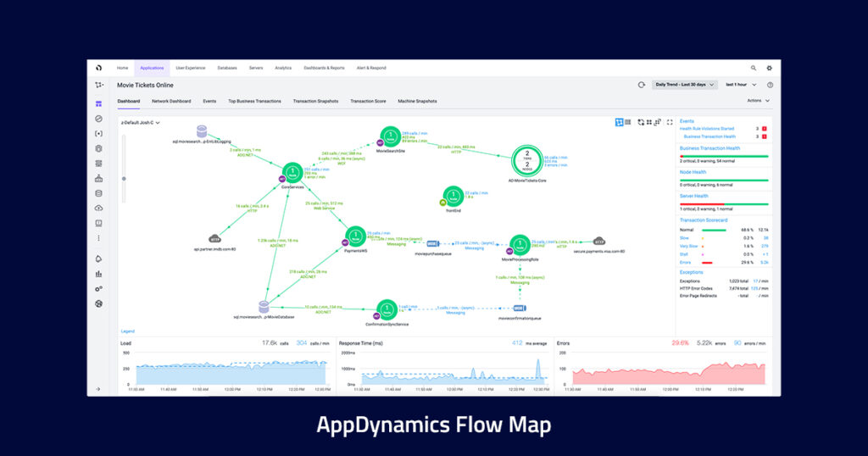The image size is (868, 456).
Task: Open Dashboards & Reports menu
Action: [x=324, y=68]
